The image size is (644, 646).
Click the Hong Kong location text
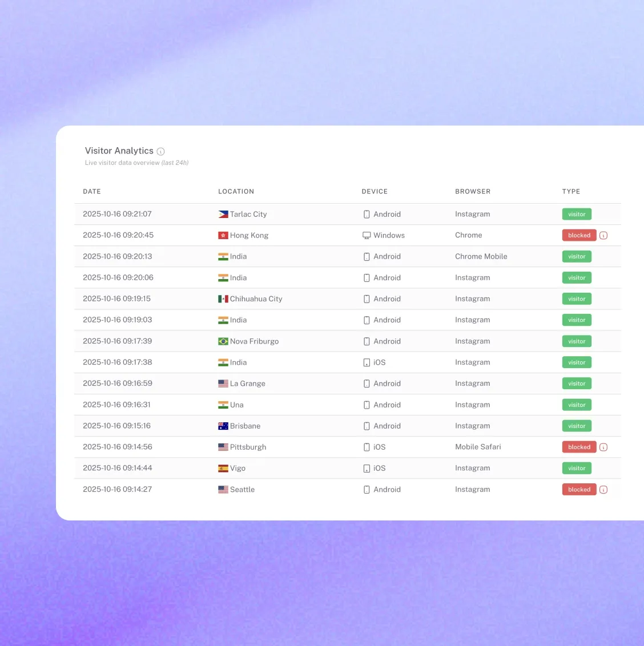(x=249, y=235)
